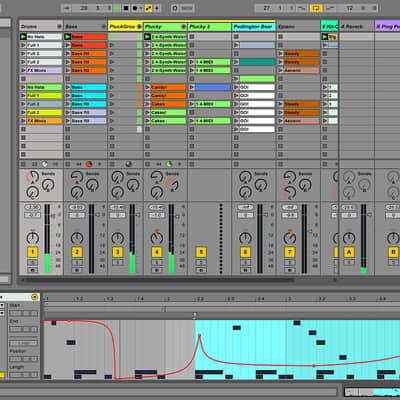The image size is (400, 400).
Task: Click the Send A knob on Drums track
Action: (32, 177)
